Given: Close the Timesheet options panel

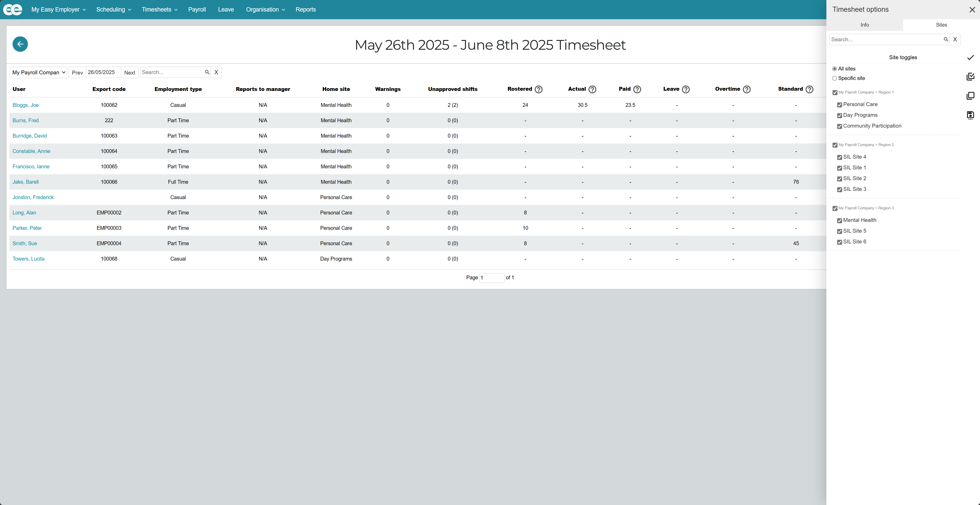Looking at the screenshot, I should (972, 9).
